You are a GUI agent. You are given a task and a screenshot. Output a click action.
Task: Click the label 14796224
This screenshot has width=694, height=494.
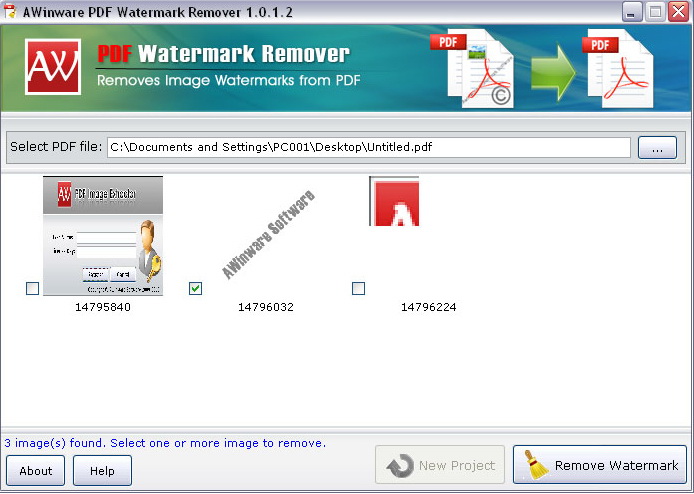(x=428, y=307)
